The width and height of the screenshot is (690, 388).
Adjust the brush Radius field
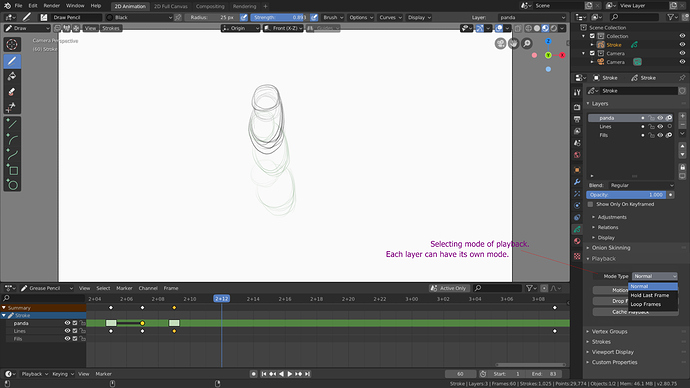pyautogui.click(x=212, y=17)
